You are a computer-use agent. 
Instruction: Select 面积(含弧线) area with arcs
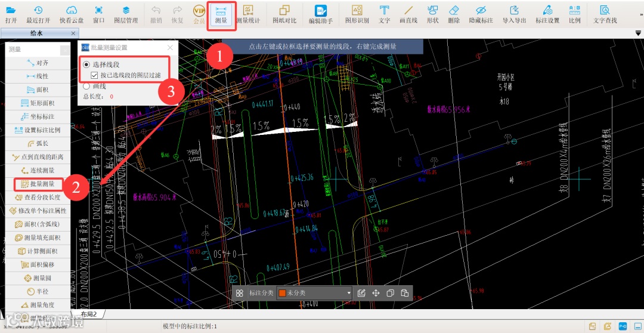point(38,224)
